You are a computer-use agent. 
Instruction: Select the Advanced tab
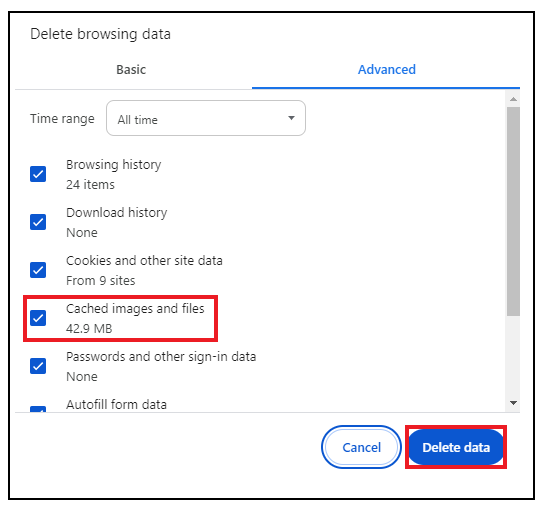pyautogui.click(x=387, y=70)
